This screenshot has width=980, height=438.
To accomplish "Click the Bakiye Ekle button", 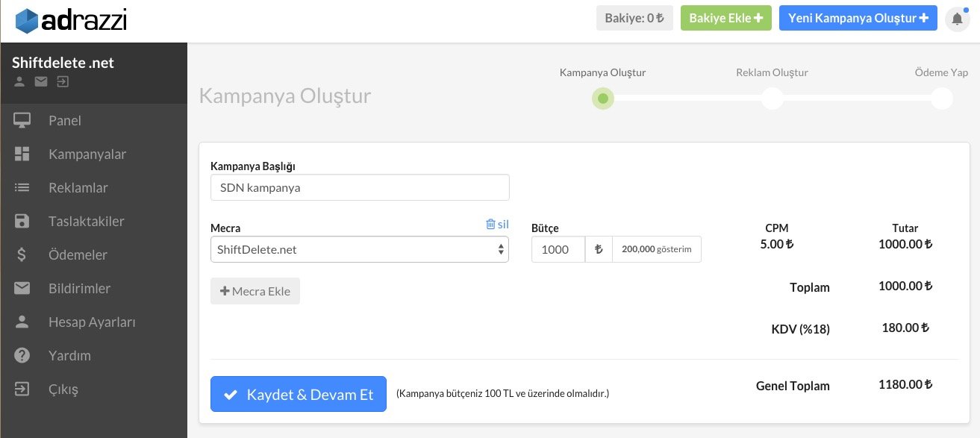I will click(725, 18).
